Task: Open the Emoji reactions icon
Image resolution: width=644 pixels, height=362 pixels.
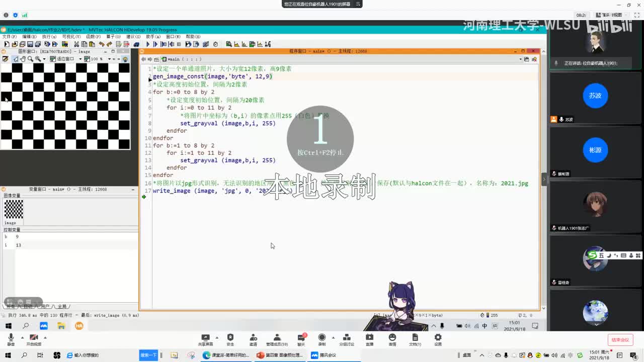Action: click(392, 339)
